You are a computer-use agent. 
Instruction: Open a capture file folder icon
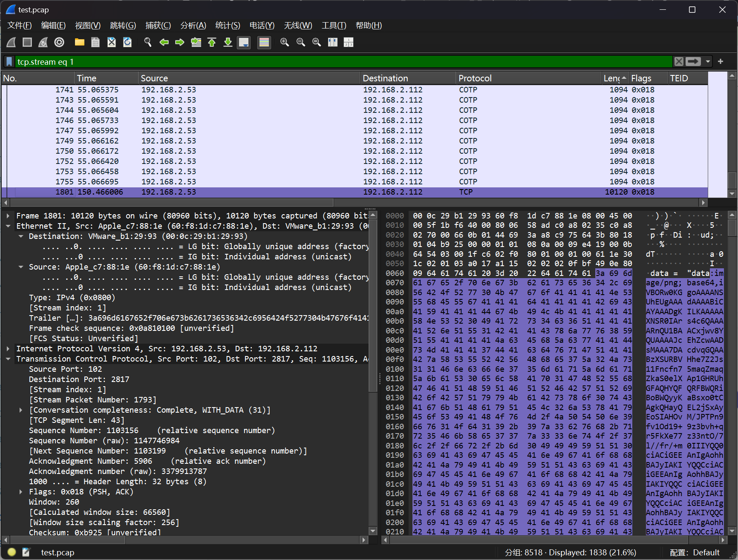pos(80,42)
